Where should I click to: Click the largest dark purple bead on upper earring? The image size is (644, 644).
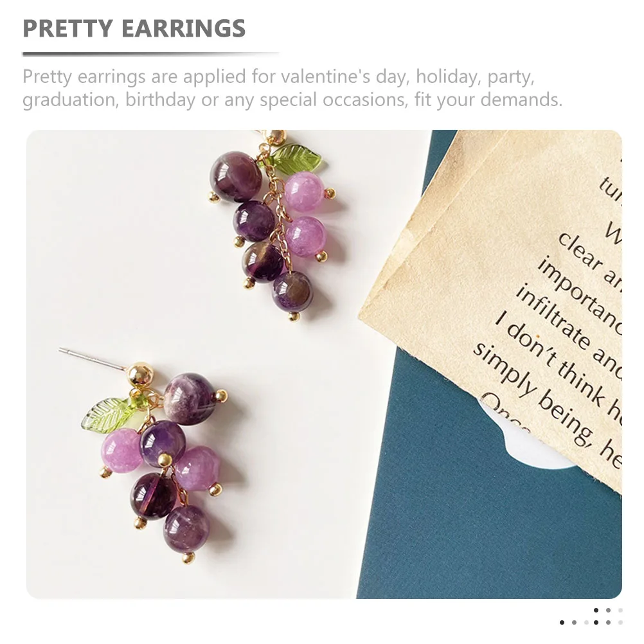(x=235, y=177)
